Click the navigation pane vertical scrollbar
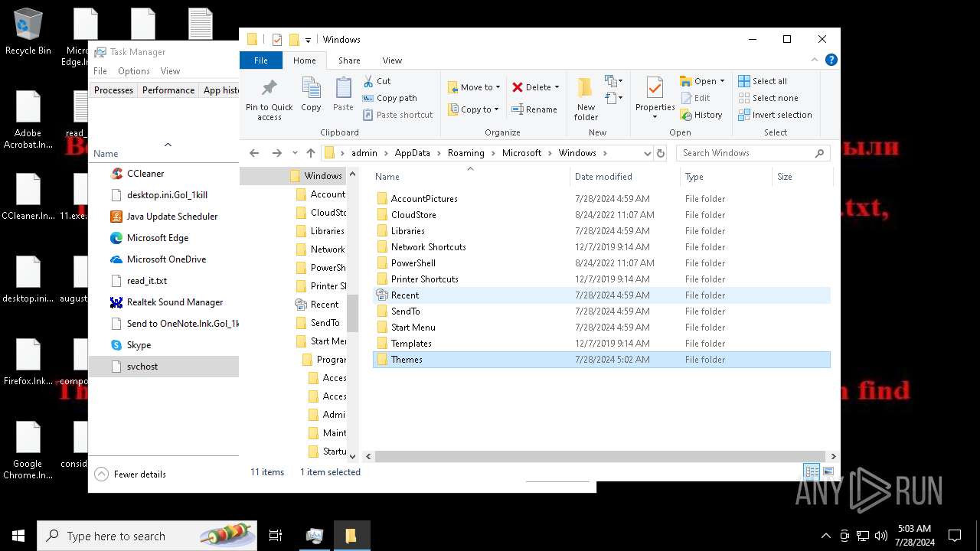The image size is (980, 551). click(352, 313)
